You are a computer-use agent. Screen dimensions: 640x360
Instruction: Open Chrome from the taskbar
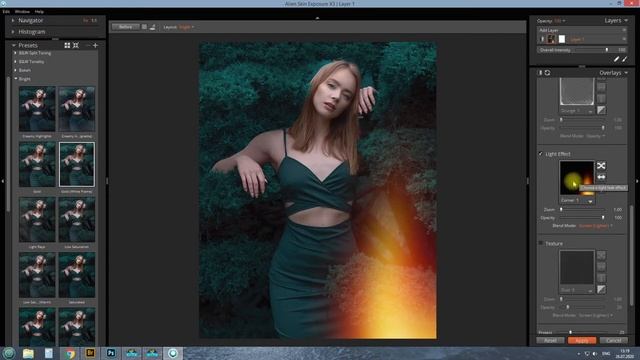[70, 353]
